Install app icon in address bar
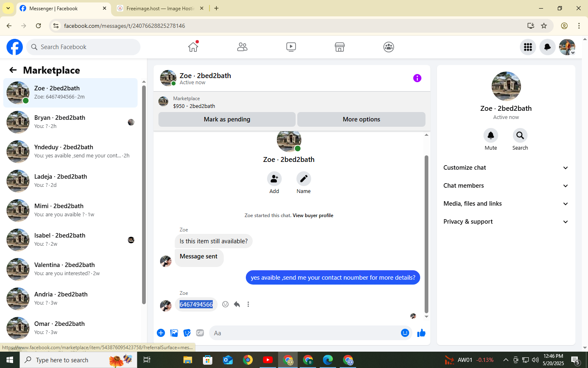Viewport: 588px width, 368px height. point(530,26)
